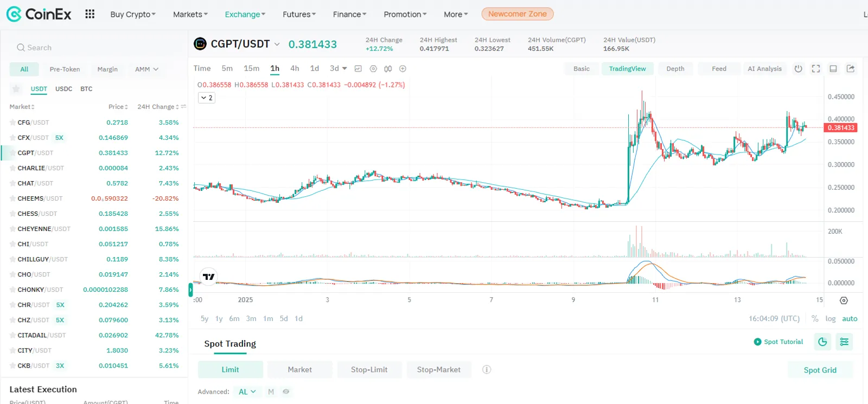The height and width of the screenshot is (404, 868).
Task: Click the chart power icon
Action: pyautogui.click(x=799, y=69)
